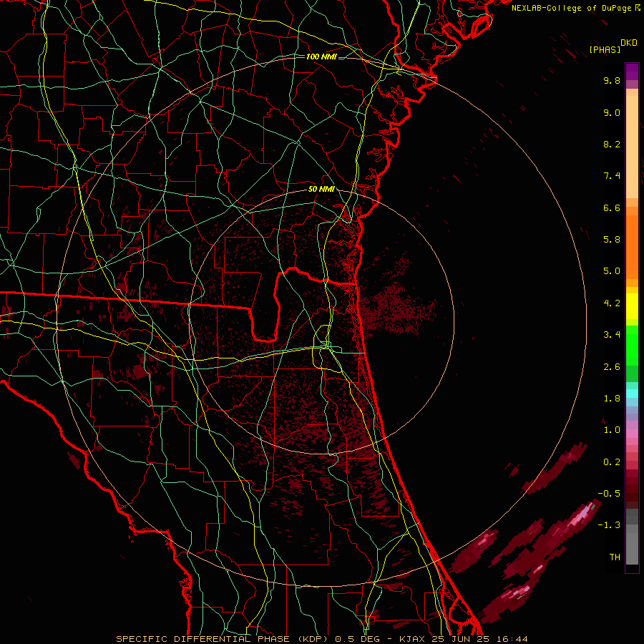Click the KJAX radar station identifier

pos(412,639)
